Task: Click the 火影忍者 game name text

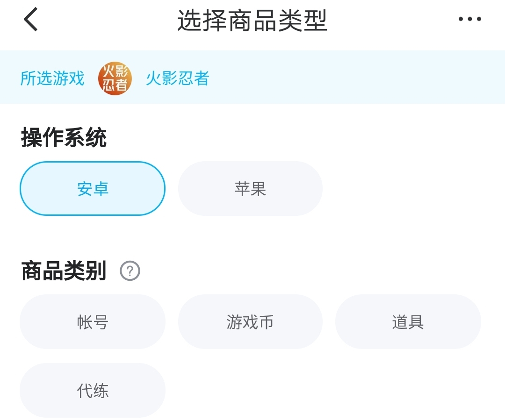Action: [x=178, y=78]
